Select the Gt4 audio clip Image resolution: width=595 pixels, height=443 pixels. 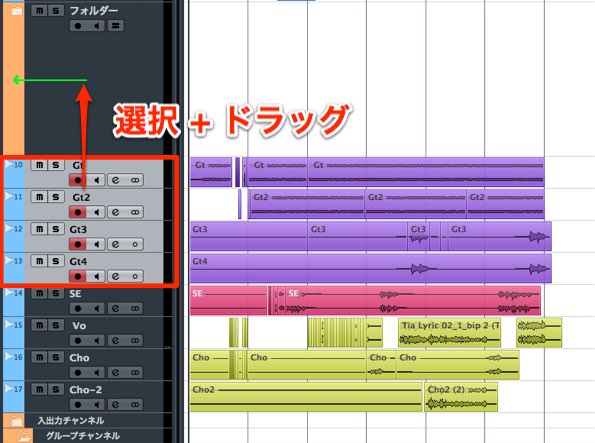(370, 268)
